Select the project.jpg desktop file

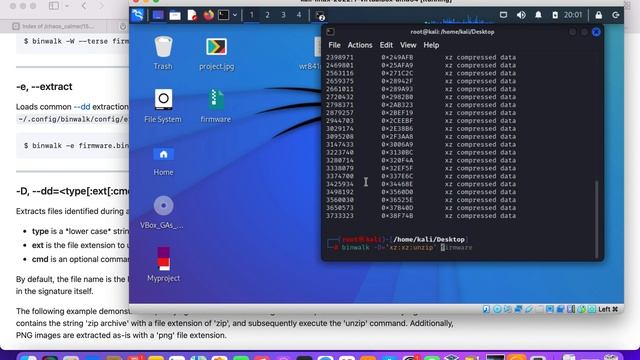(x=216, y=53)
